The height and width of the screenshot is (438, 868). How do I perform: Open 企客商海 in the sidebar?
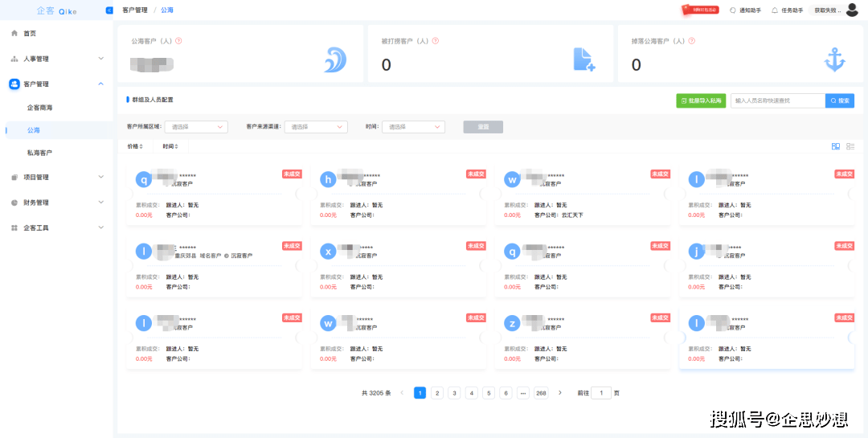40,108
